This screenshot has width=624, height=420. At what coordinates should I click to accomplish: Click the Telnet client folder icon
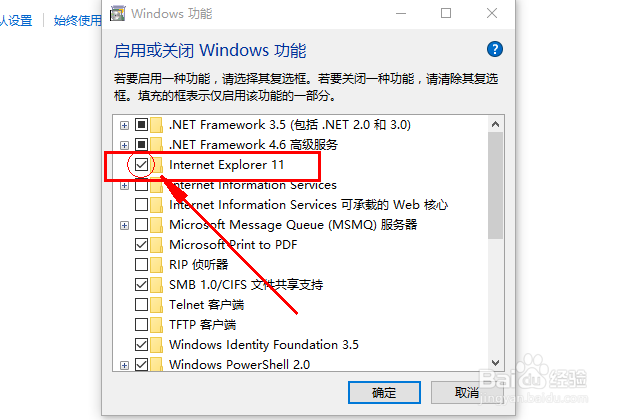click(x=156, y=305)
